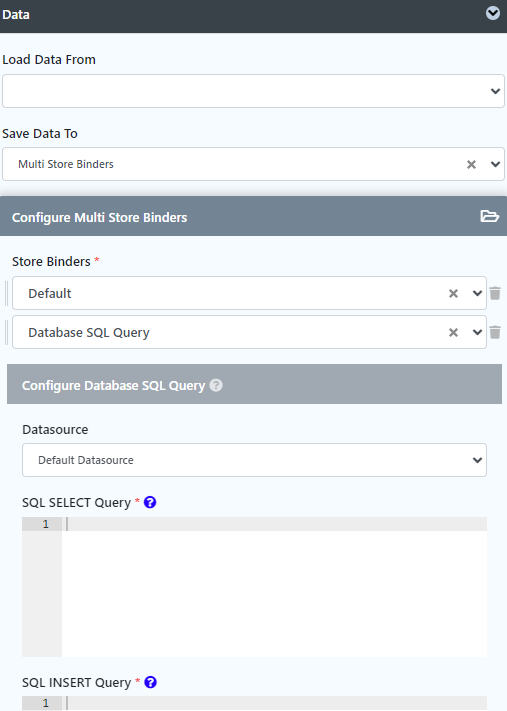Image resolution: width=507 pixels, height=711 pixels.
Task: Grab the drag handle of Default binder
Action: tap(6, 293)
